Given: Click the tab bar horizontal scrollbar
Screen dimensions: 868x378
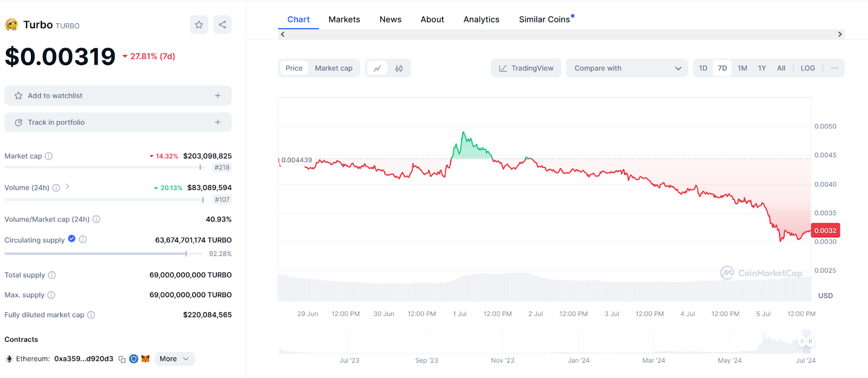Looking at the screenshot, I should [x=561, y=34].
